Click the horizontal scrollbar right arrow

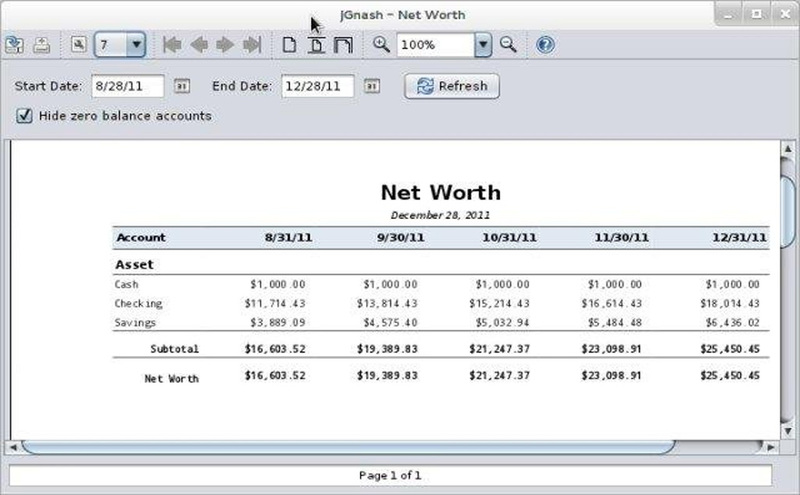[770, 448]
